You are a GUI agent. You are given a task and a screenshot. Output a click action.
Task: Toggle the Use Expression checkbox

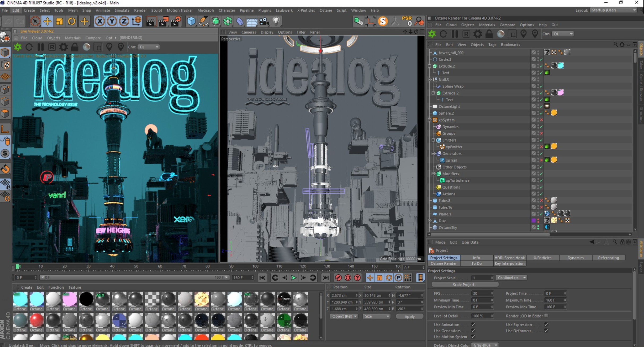pyautogui.click(x=546, y=324)
